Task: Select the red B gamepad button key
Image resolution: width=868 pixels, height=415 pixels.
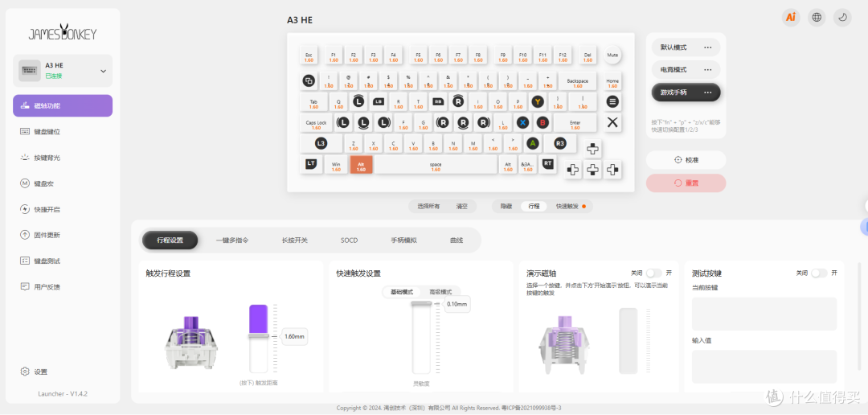Action: [542, 122]
